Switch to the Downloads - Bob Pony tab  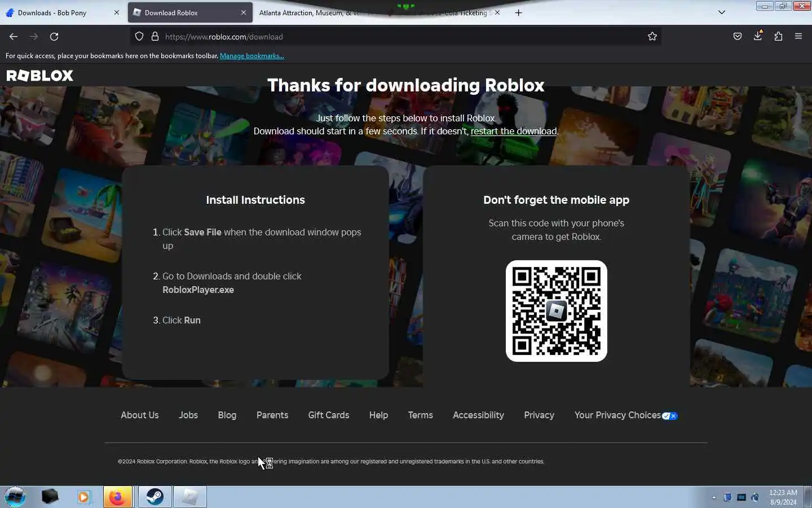click(63, 12)
